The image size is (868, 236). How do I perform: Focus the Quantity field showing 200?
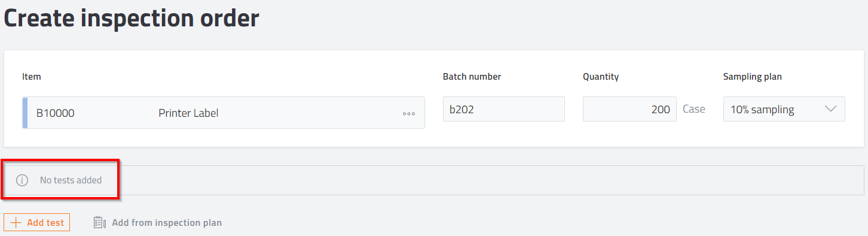[629, 109]
